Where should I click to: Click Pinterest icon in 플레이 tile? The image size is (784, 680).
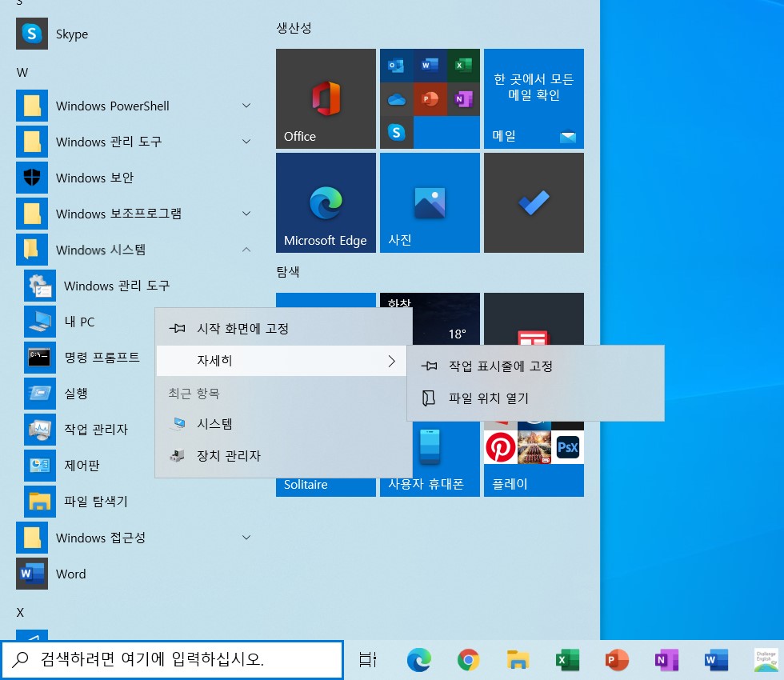(x=501, y=447)
